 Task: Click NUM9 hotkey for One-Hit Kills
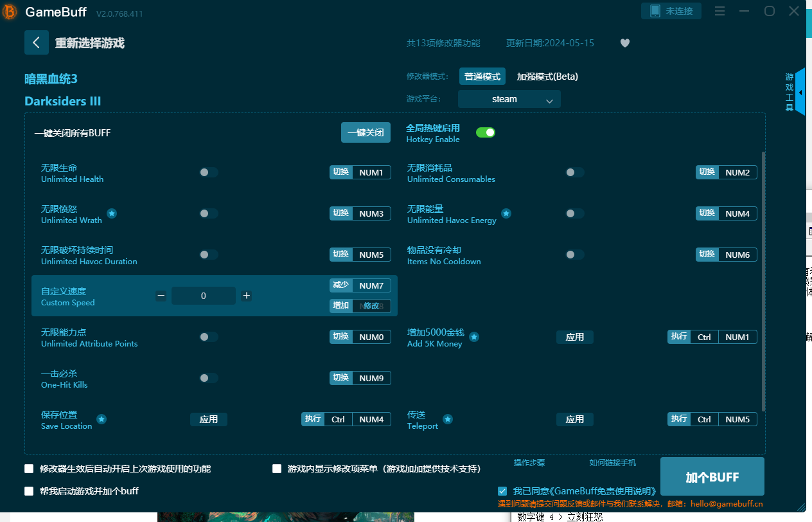tap(371, 378)
